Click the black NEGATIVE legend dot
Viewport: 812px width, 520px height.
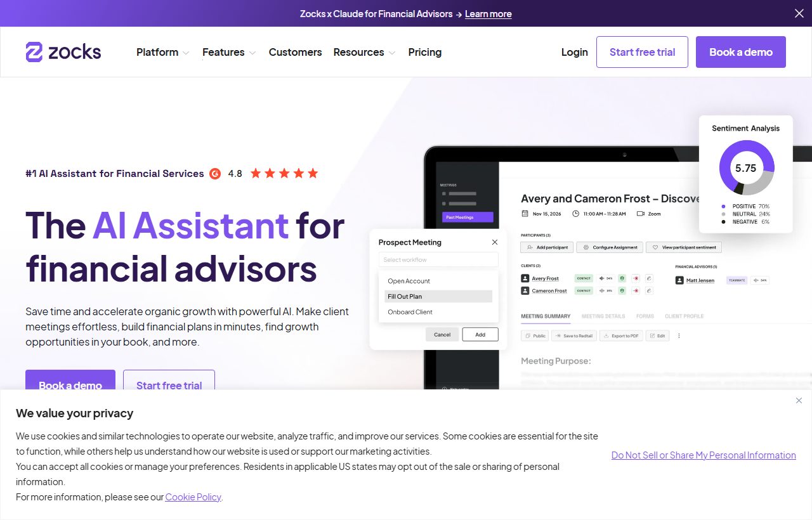[x=723, y=221]
